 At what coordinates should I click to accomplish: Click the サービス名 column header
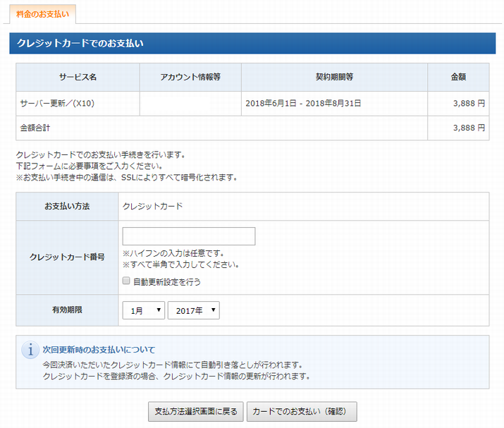point(78,77)
